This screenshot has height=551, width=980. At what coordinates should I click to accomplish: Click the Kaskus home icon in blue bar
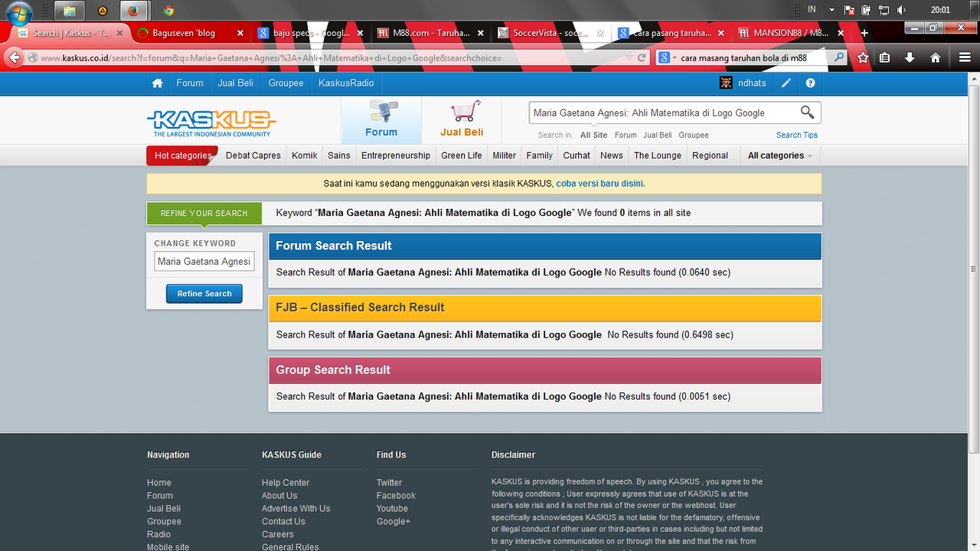(x=157, y=83)
